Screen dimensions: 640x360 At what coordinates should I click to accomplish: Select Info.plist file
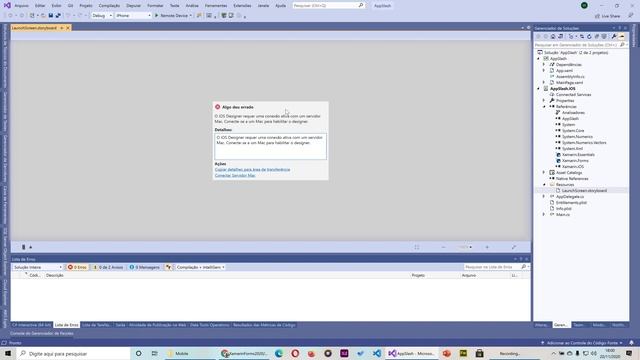[x=563, y=209]
